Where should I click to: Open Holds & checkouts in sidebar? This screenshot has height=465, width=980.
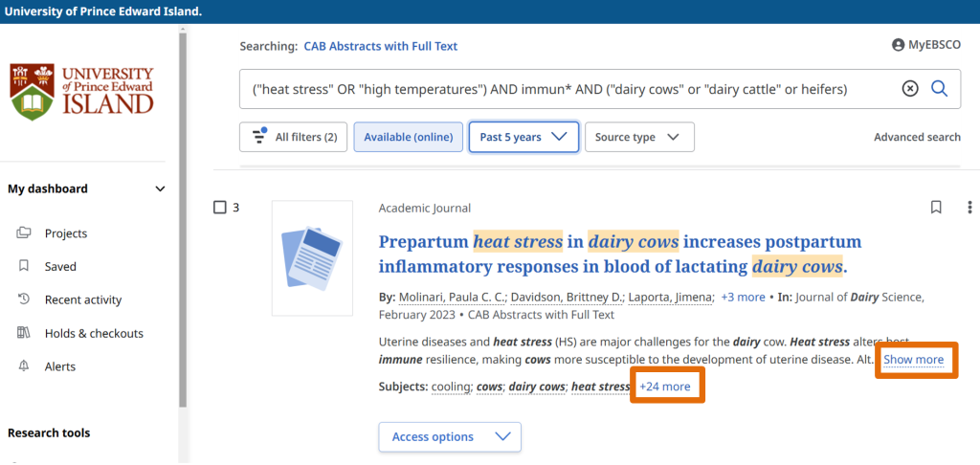click(x=93, y=333)
